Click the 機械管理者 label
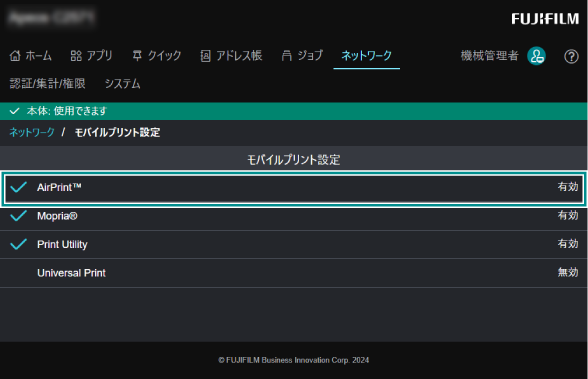 (489, 56)
